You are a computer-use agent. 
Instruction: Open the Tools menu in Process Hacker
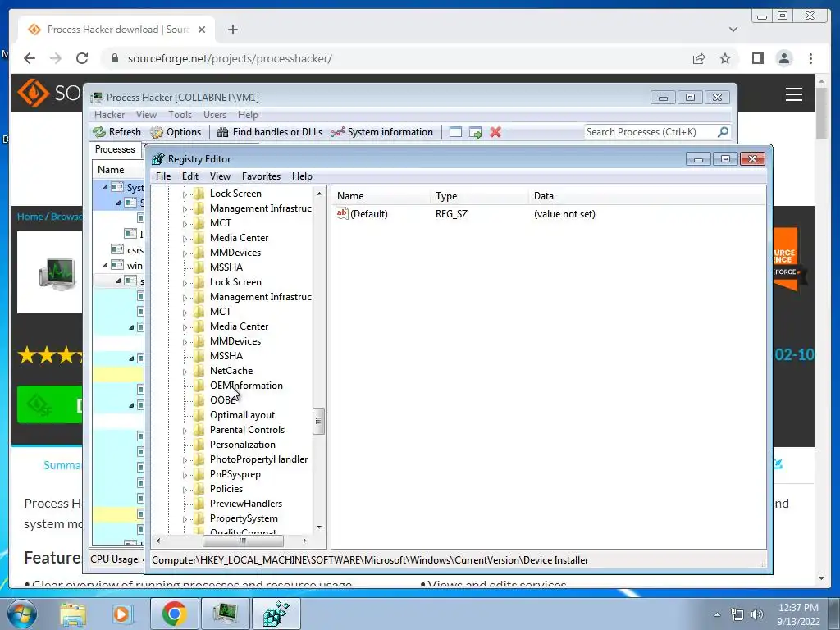[180, 115]
